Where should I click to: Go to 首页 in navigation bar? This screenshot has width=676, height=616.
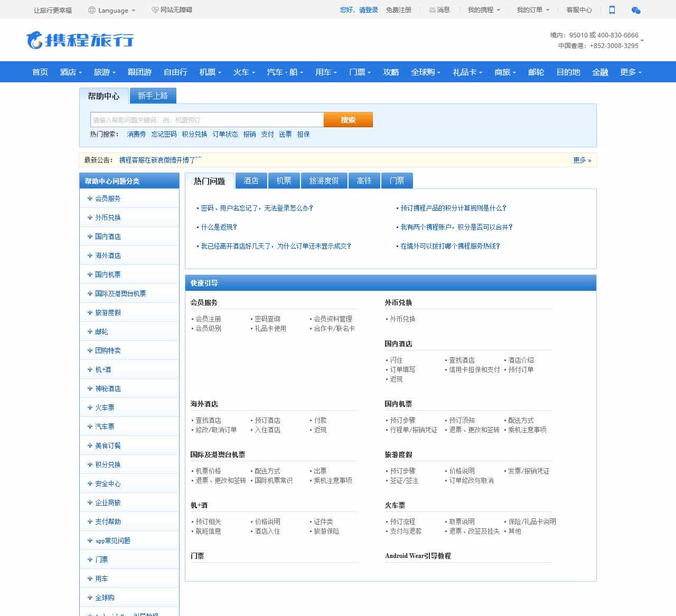point(40,72)
